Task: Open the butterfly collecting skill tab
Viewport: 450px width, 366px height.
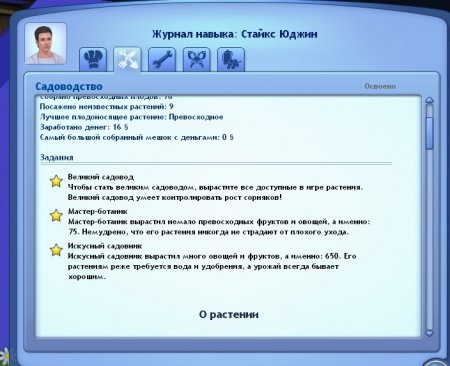Action: pyautogui.click(x=196, y=59)
